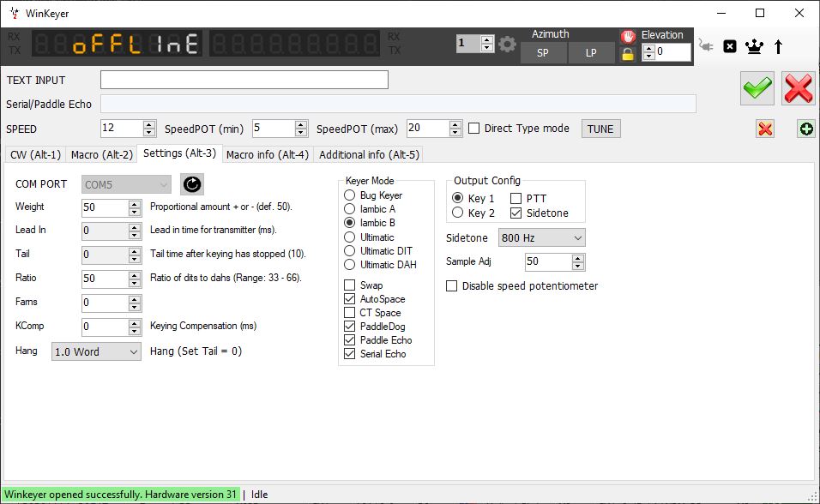Click the Serial/Paddle Echo field
The width and height of the screenshot is (820, 504).
398,104
